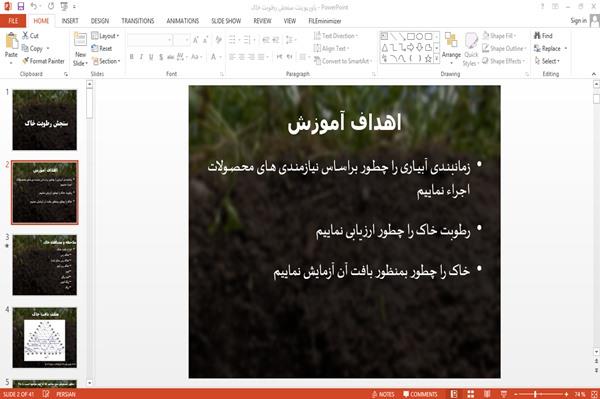Click the Copy command
This screenshot has width=600, height=399.
pyautogui.click(x=33, y=48)
